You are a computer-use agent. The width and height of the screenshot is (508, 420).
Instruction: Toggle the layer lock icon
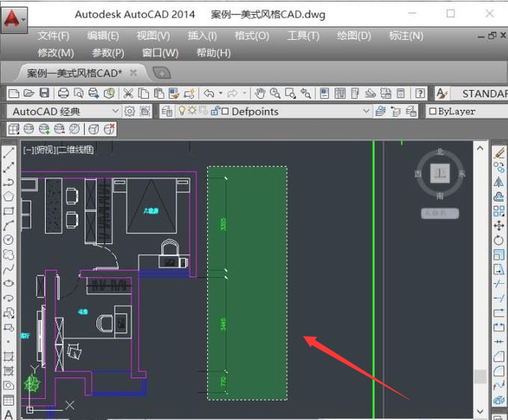click(214, 112)
